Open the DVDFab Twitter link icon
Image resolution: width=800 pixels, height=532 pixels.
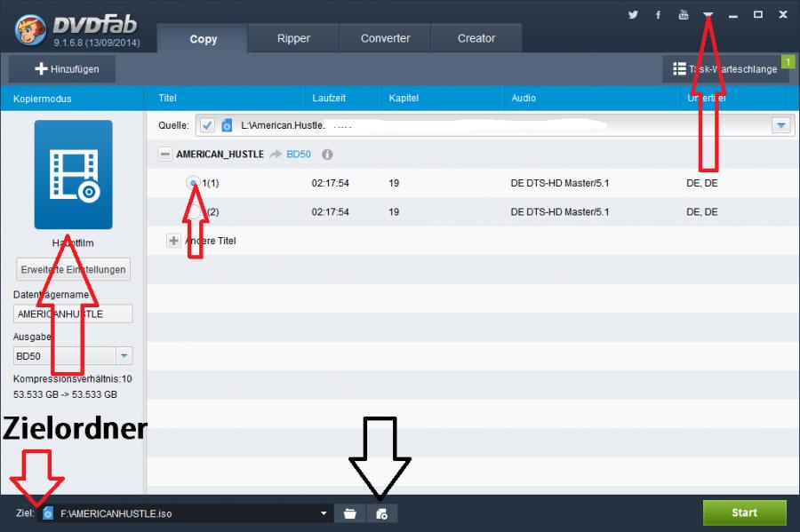pyautogui.click(x=633, y=15)
